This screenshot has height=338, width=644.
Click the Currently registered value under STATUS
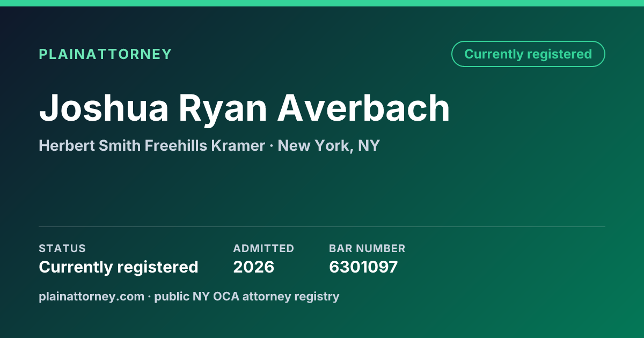pyautogui.click(x=119, y=267)
